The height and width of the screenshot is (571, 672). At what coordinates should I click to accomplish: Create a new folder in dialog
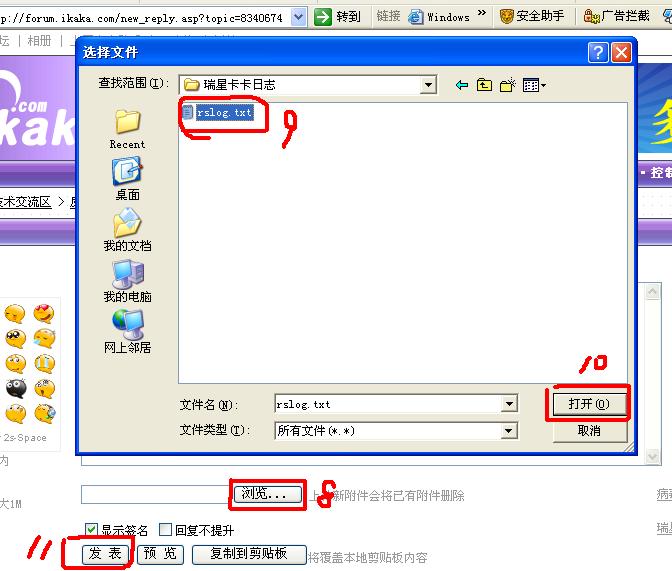pyautogui.click(x=508, y=85)
